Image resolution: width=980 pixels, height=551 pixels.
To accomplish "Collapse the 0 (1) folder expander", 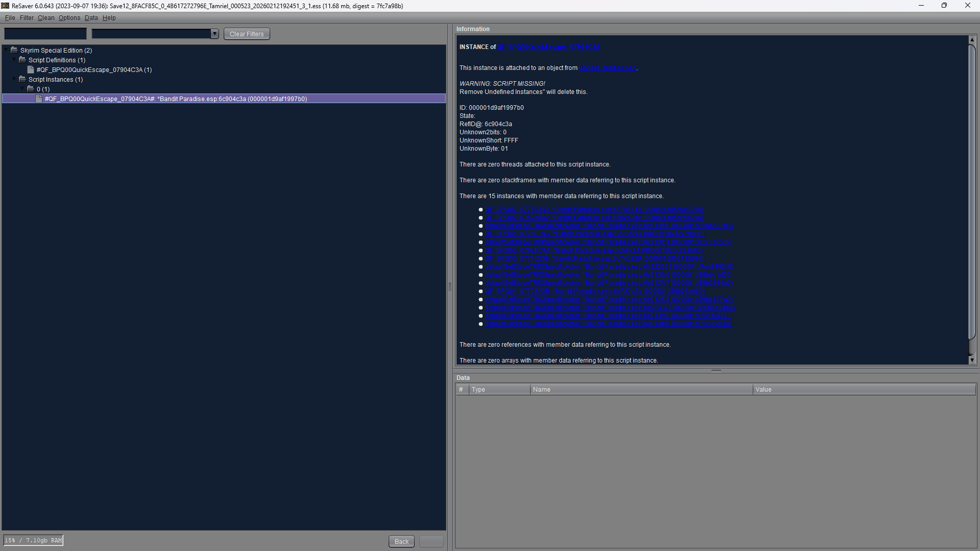I will [22, 89].
